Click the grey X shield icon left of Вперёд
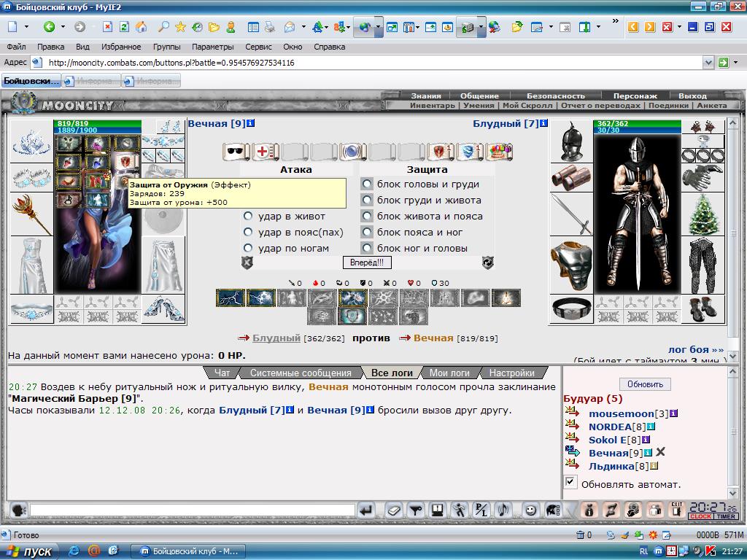 247,262
